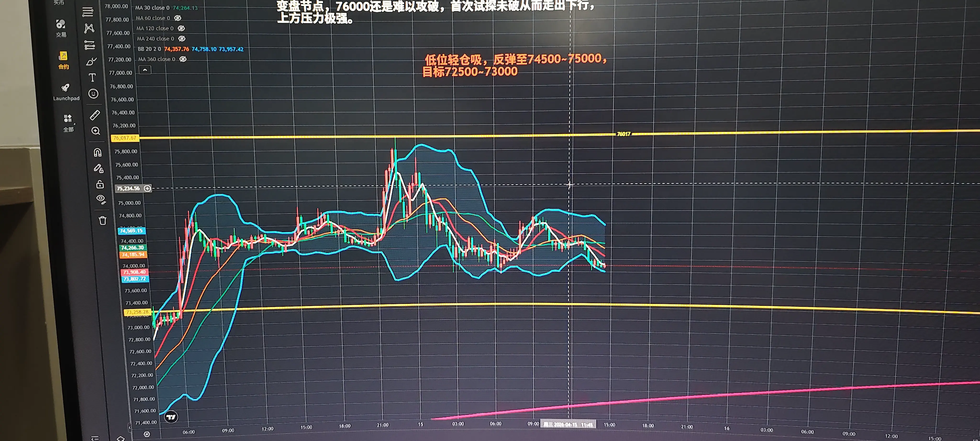This screenshot has width=980, height=441.
Task: Show the hidden MA 60 indicator
Action: click(178, 18)
